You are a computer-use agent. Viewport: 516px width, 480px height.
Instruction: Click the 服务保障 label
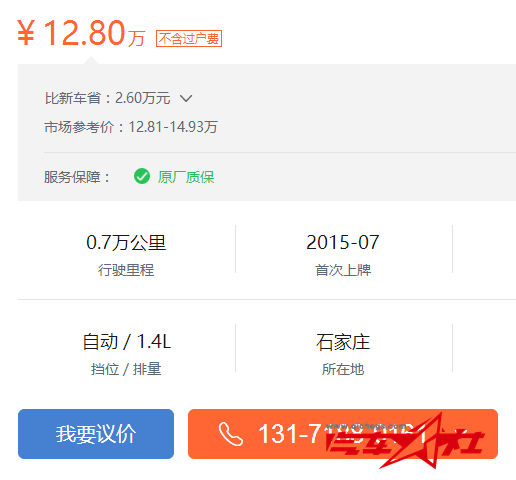pos(77,177)
